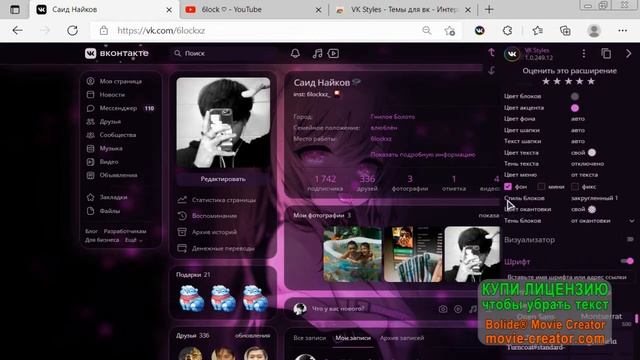Pick Цвет акцента pink swatch

575,108
